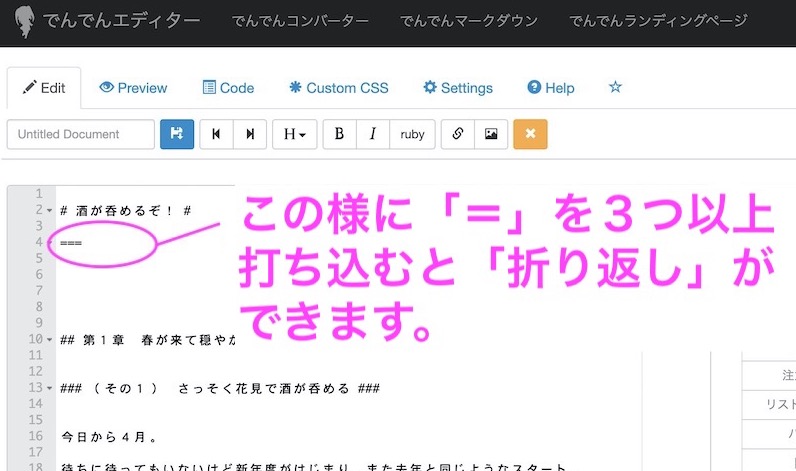Open the H heading dropdown
796x471 pixels.
pos(295,134)
